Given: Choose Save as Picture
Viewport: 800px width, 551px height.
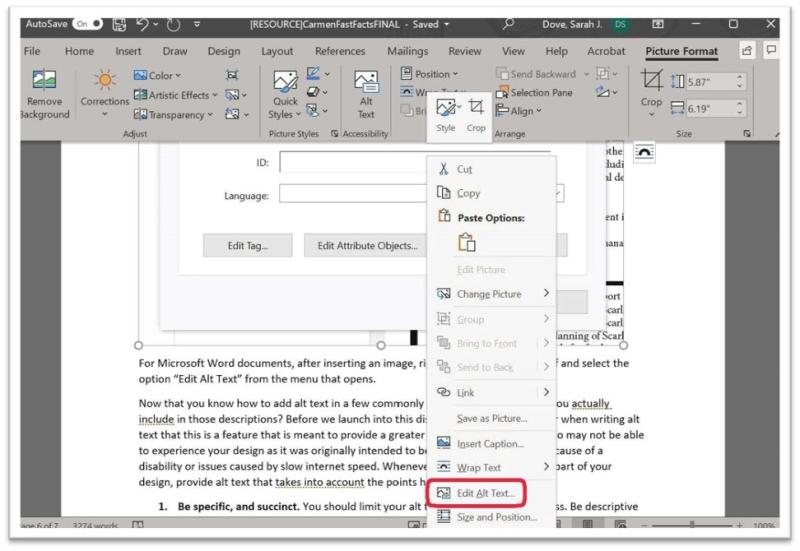Looking at the screenshot, I should click(492, 418).
